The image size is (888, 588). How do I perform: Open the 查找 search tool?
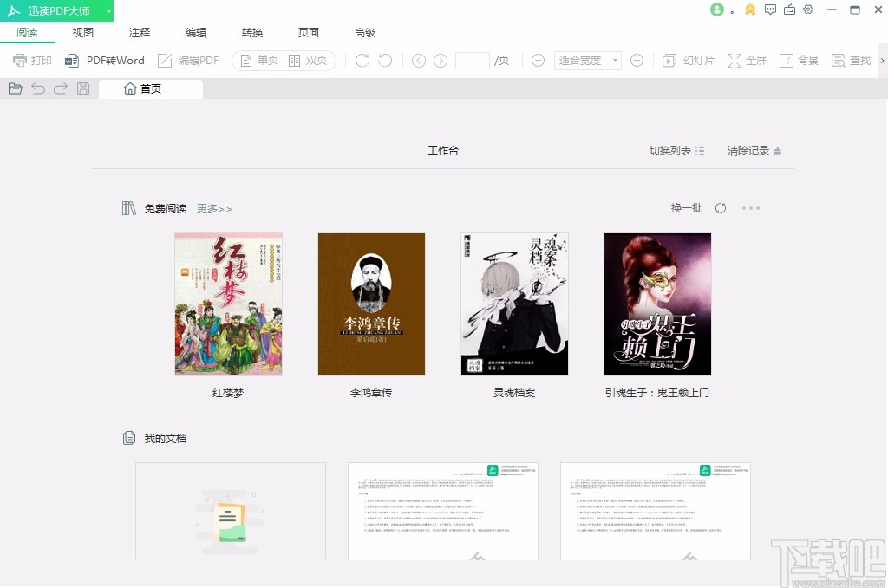pyautogui.click(x=851, y=60)
